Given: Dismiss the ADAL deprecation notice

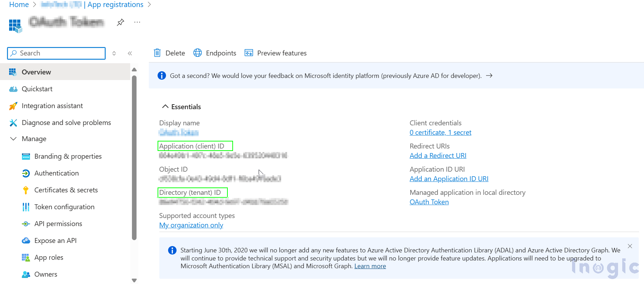Looking at the screenshot, I should (630, 246).
